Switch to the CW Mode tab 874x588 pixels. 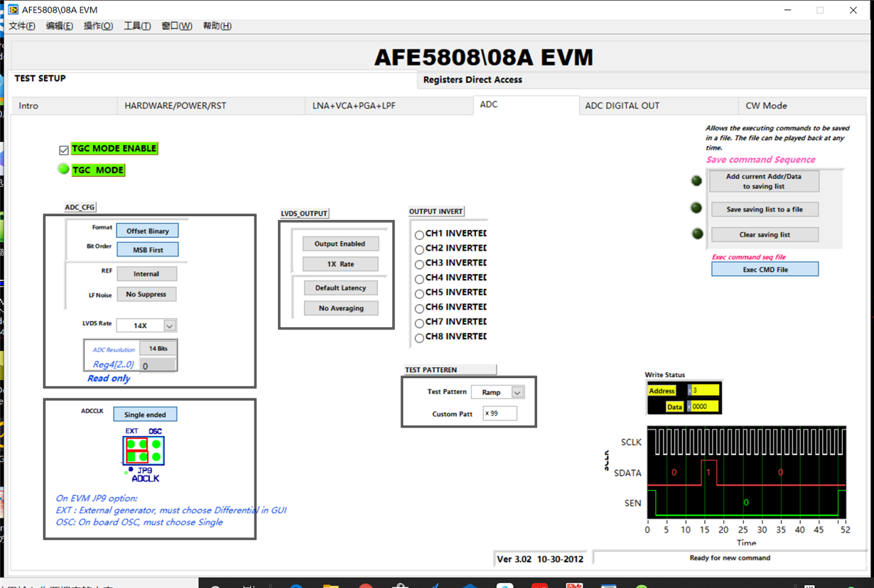[802, 106]
